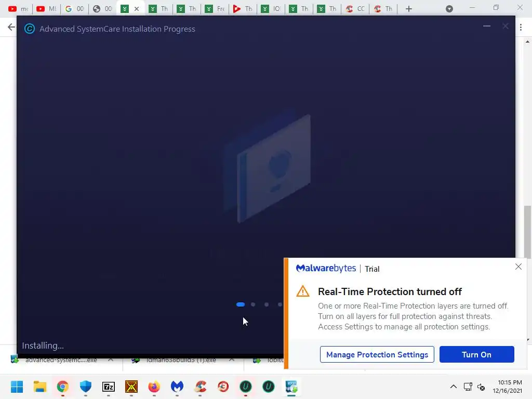
Task: Select the second slide indicator dot
Action: point(253,304)
